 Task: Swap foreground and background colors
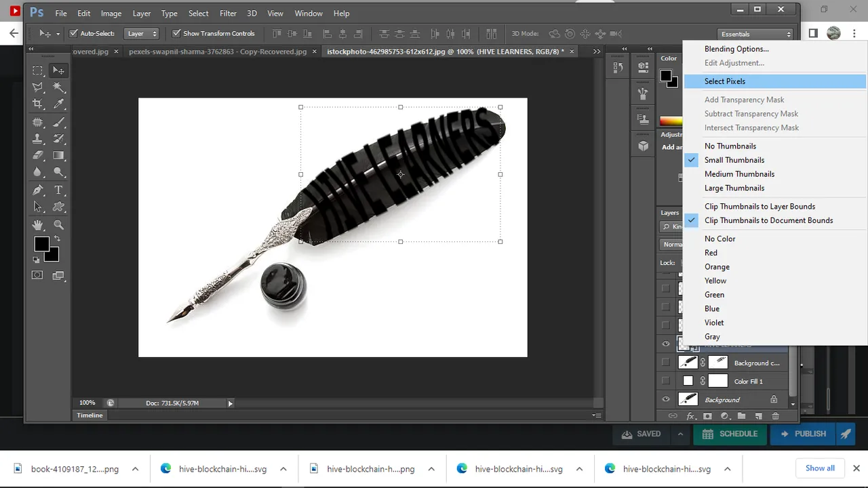(x=57, y=239)
